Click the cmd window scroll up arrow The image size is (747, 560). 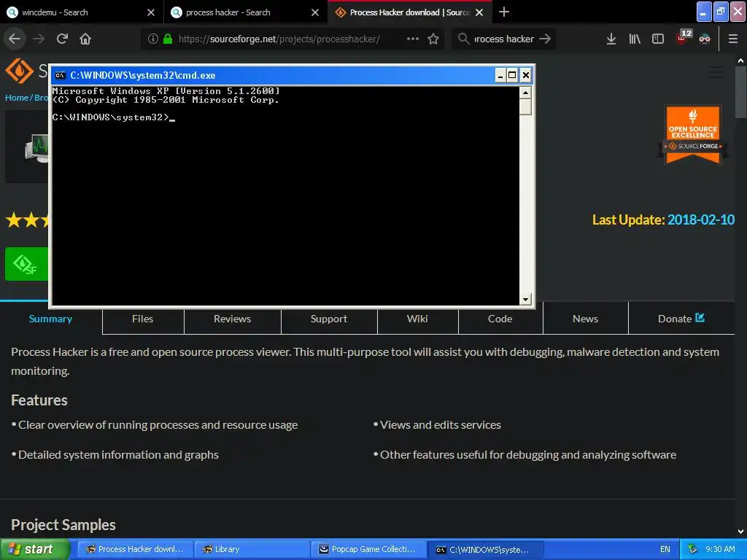(525, 93)
